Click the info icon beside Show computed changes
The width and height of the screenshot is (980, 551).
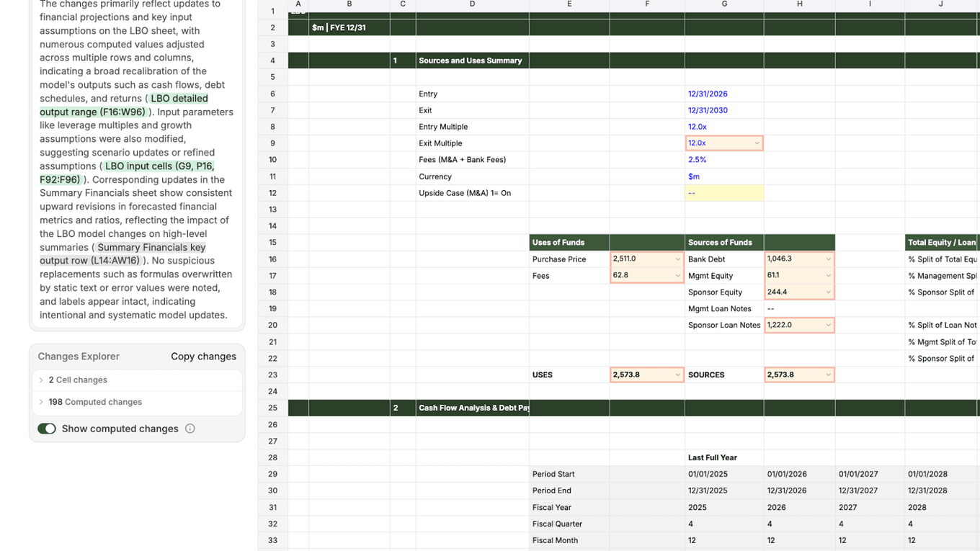click(190, 429)
